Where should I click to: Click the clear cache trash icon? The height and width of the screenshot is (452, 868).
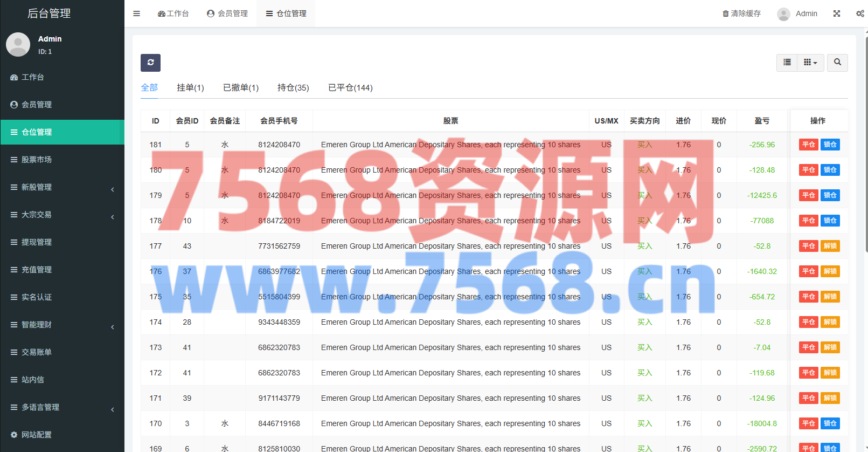point(726,13)
